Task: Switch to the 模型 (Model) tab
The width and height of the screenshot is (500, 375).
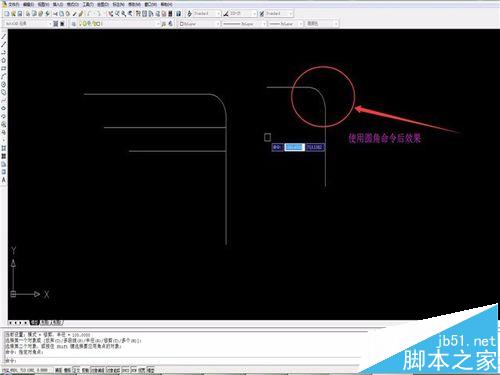Action: coord(35,323)
